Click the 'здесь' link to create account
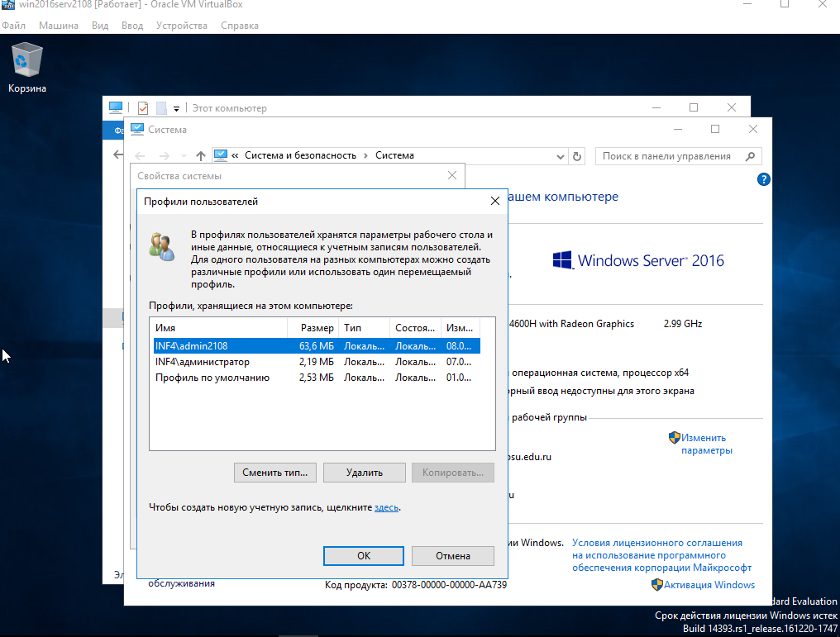This screenshot has width=840, height=637. click(386, 507)
